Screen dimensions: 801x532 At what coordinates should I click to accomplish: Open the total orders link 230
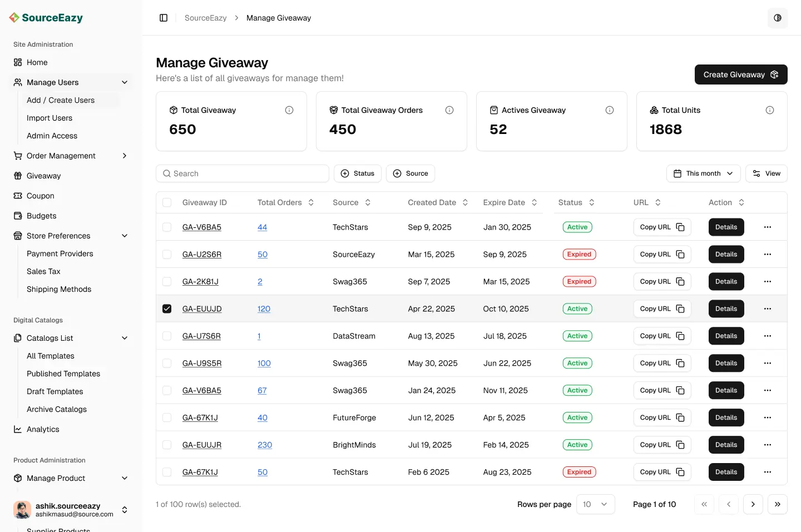pyautogui.click(x=265, y=445)
